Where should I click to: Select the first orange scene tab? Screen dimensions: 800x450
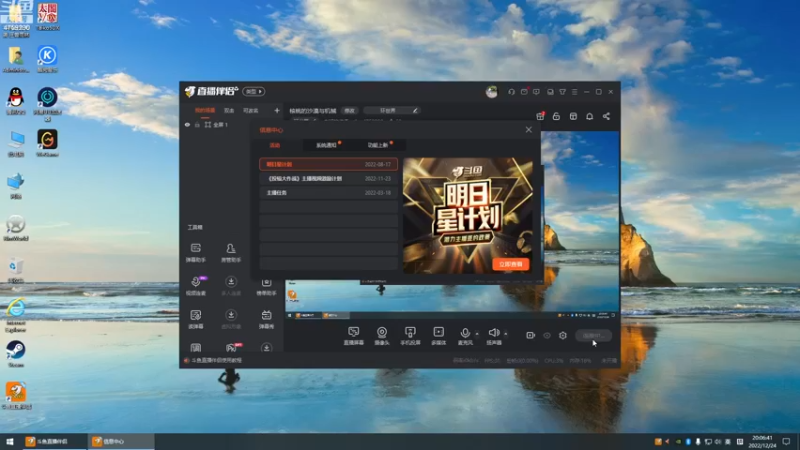(x=205, y=111)
